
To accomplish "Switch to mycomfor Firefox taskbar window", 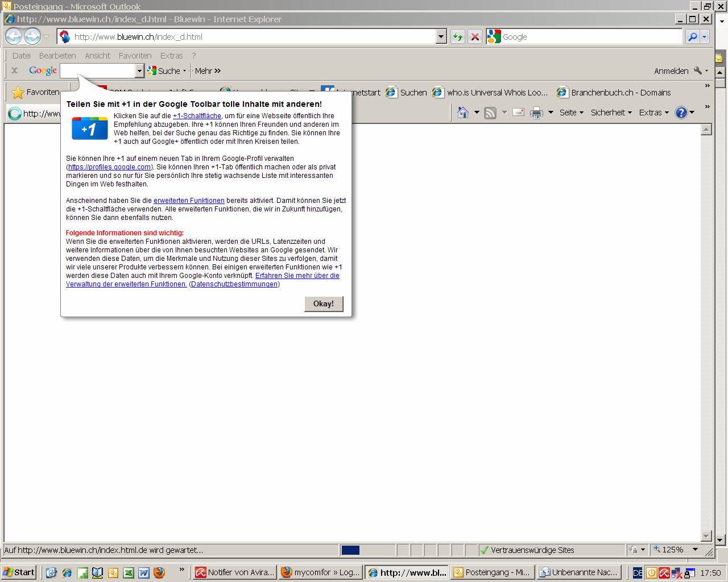I will [321, 572].
